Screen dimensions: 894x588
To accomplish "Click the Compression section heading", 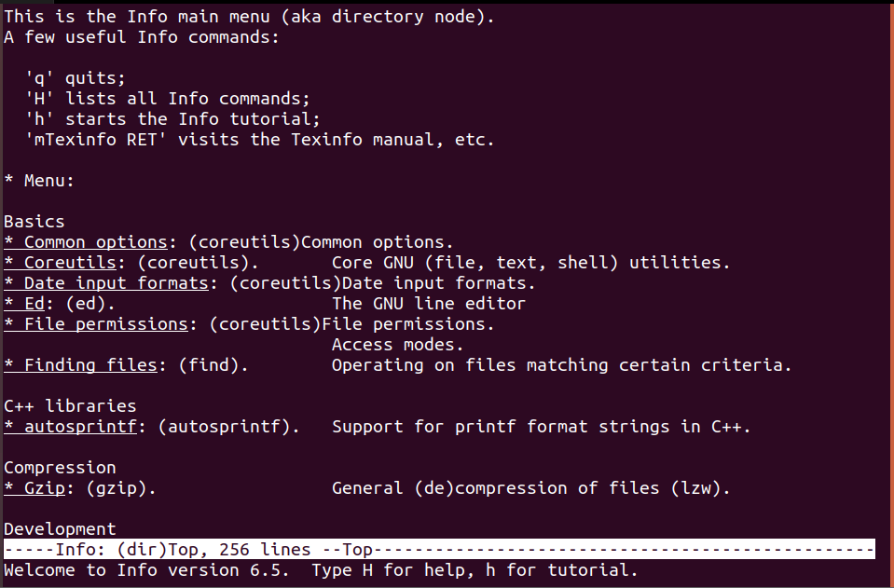I will 60,468.
